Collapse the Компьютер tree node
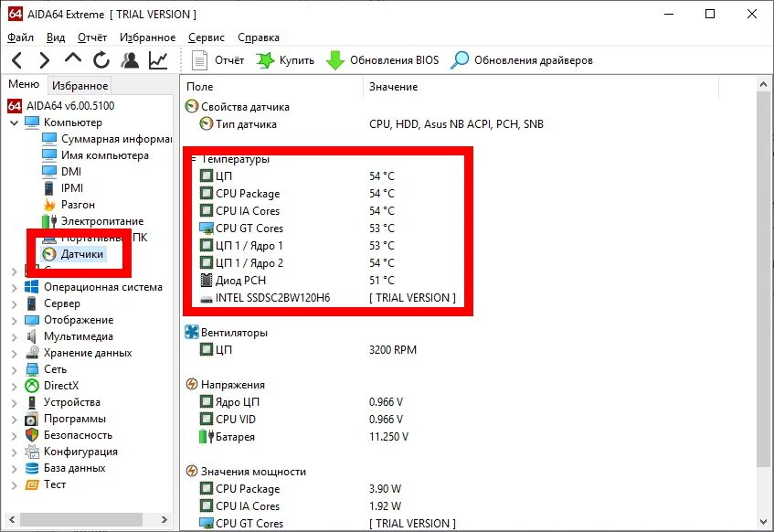The image size is (774, 532). pyautogui.click(x=14, y=122)
